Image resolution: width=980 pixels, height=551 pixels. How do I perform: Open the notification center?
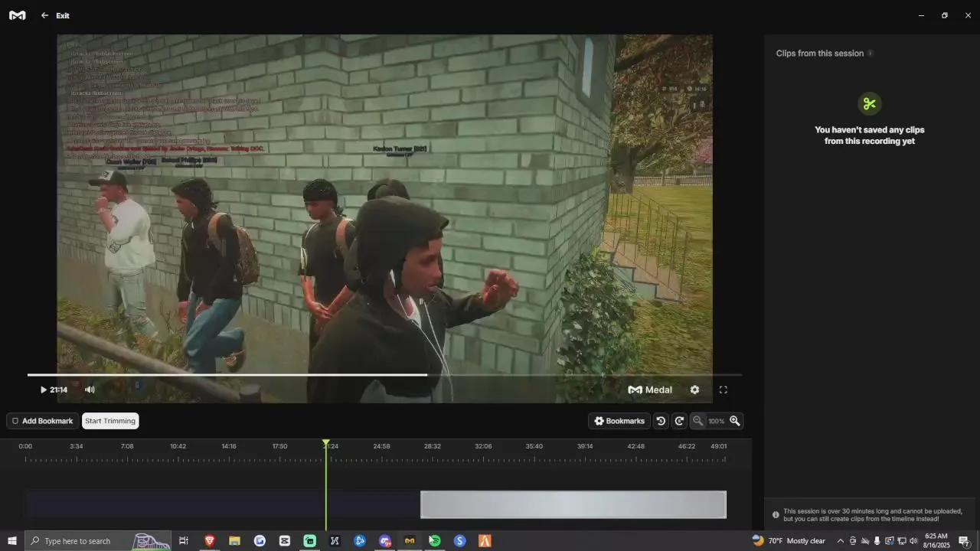tap(965, 541)
